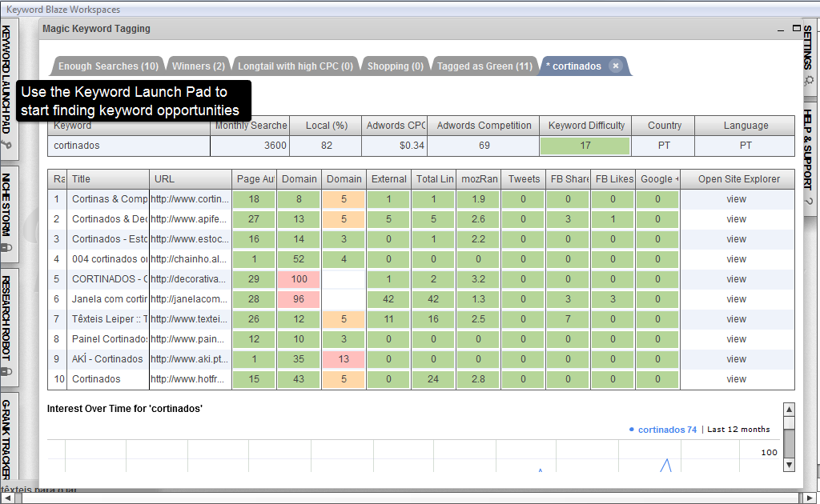Viewport: 820px width, 504px height.
Task: Click the Country column header
Action: (664, 126)
